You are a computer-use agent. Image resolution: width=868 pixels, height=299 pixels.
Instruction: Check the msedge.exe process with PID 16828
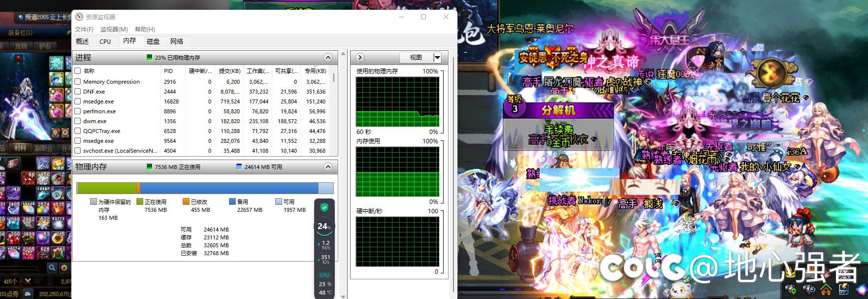77,101
